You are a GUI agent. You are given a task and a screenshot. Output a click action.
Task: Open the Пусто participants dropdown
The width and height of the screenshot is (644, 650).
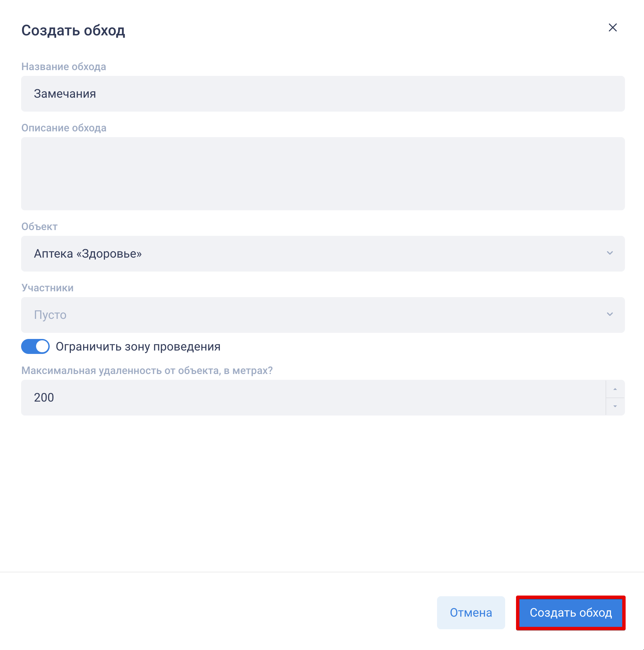pos(313,315)
